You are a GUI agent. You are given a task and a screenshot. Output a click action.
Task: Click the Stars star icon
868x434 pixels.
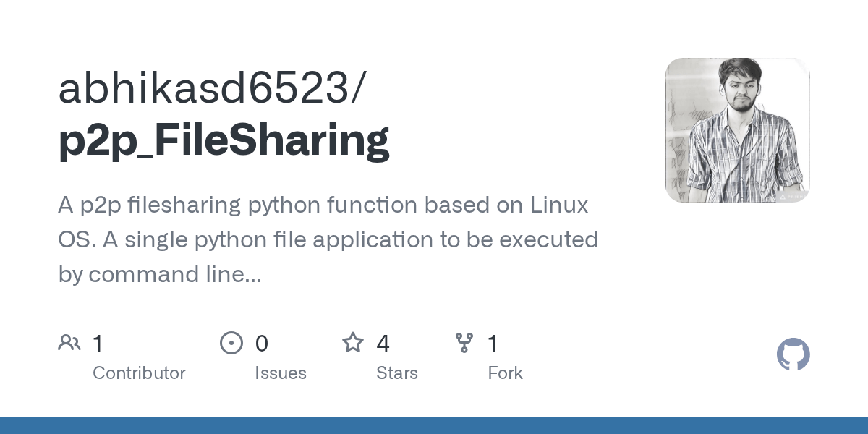pyautogui.click(x=353, y=342)
